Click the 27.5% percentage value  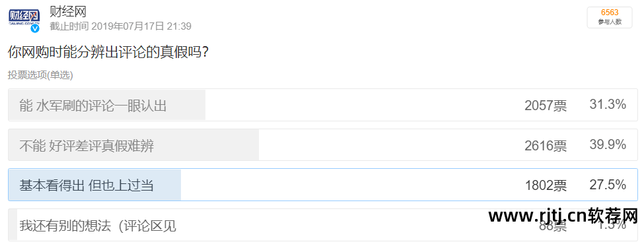coord(608,184)
